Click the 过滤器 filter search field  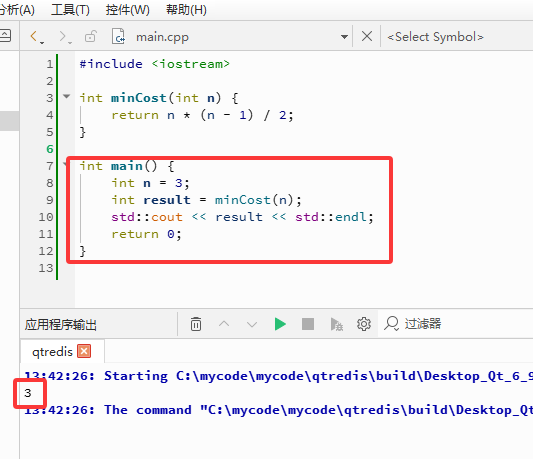(x=455, y=324)
